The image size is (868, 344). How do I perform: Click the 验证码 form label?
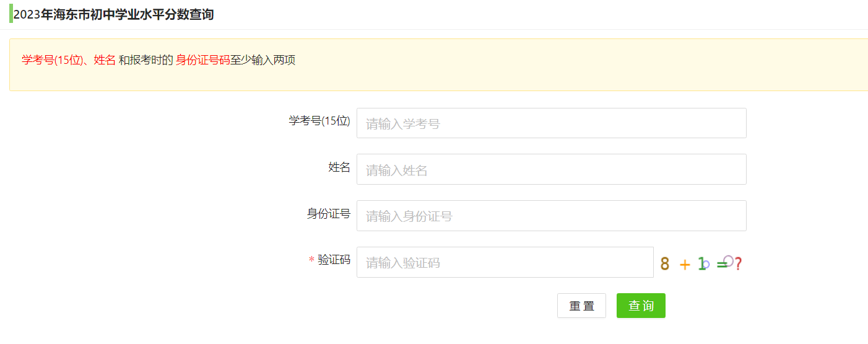click(x=334, y=260)
